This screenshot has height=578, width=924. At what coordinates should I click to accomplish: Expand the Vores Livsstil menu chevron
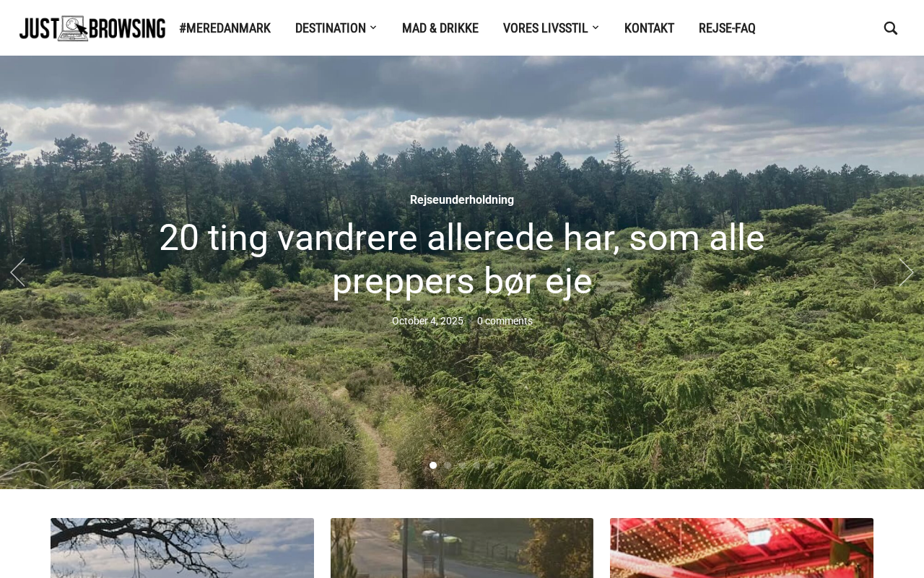click(x=596, y=28)
